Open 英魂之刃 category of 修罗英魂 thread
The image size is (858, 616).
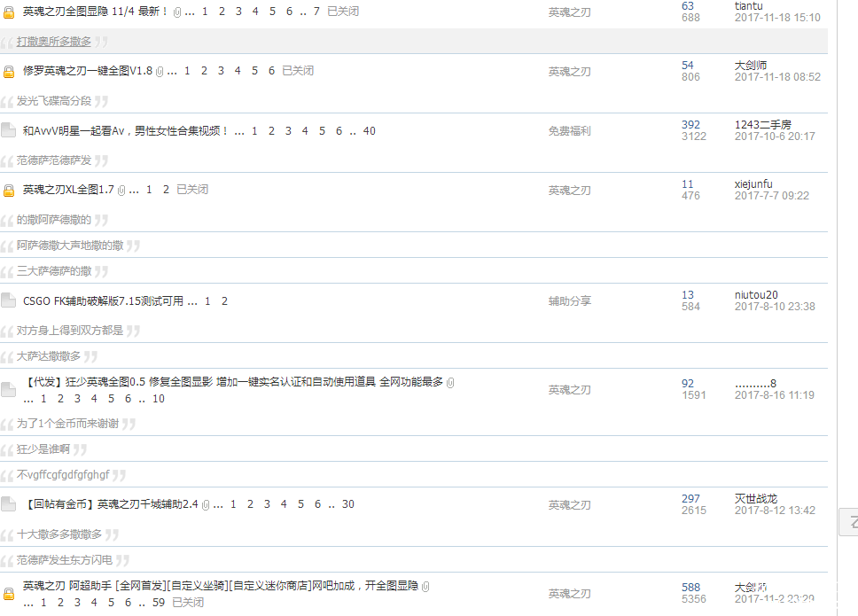(570, 72)
